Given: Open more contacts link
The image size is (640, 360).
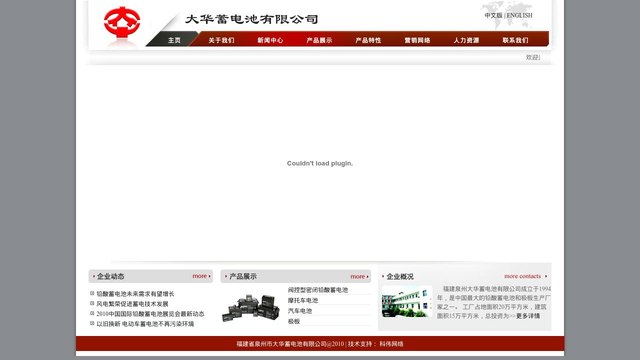Looking at the screenshot, I should click(x=525, y=276).
